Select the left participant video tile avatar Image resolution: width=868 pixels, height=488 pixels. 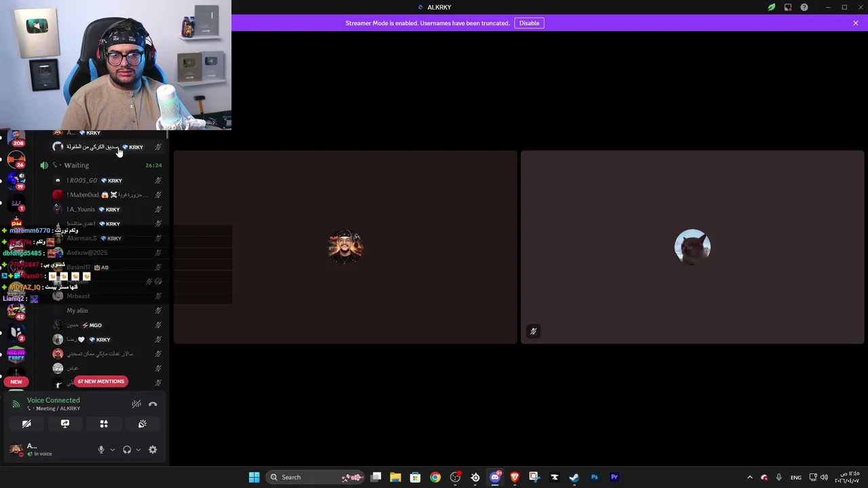[345, 247]
